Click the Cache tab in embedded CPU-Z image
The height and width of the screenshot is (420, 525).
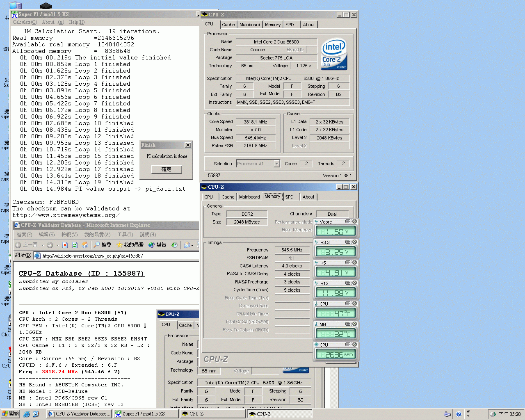(185, 325)
